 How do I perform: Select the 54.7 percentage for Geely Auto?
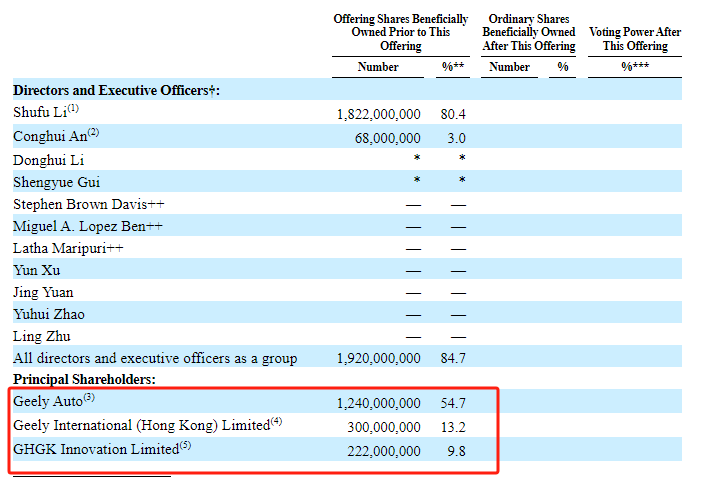[x=452, y=403]
